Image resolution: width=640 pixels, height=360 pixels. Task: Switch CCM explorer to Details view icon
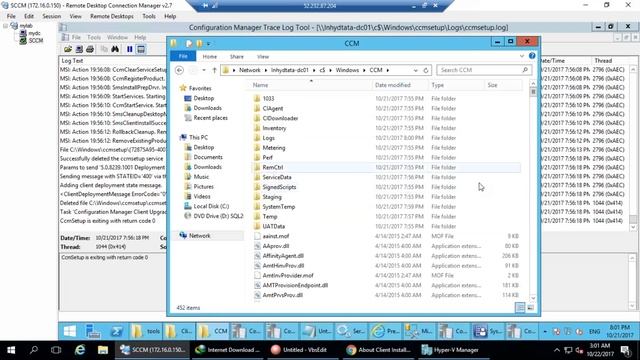coord(520,307)
